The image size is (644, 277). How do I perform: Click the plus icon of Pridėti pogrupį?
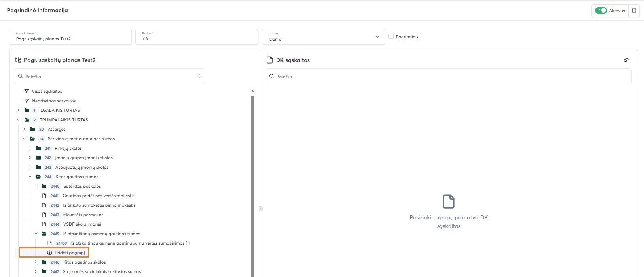(49, 253)
